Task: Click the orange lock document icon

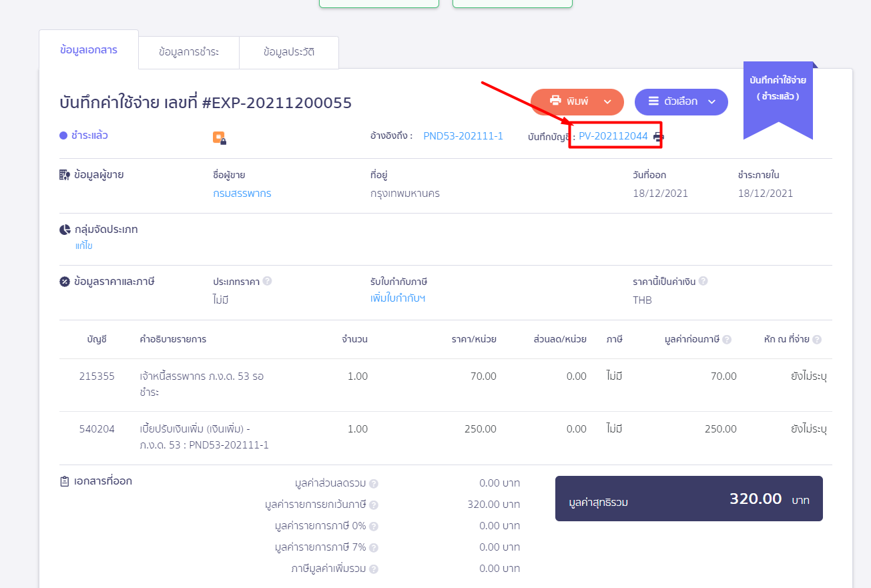Action: (219, 137)
